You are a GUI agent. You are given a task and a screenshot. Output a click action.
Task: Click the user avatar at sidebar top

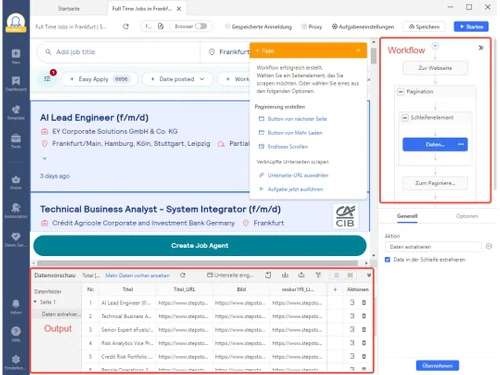pos(16,22)
